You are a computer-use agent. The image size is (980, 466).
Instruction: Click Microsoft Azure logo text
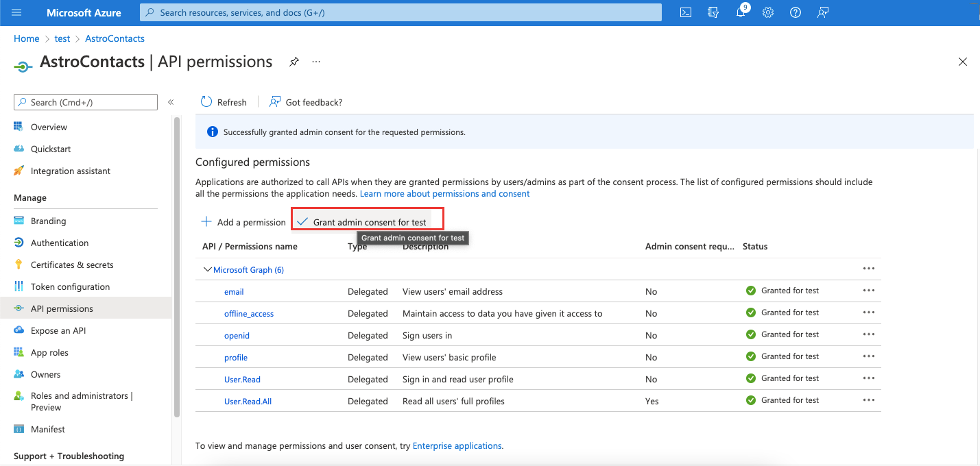pyautogui.click(x=84, y=12)
